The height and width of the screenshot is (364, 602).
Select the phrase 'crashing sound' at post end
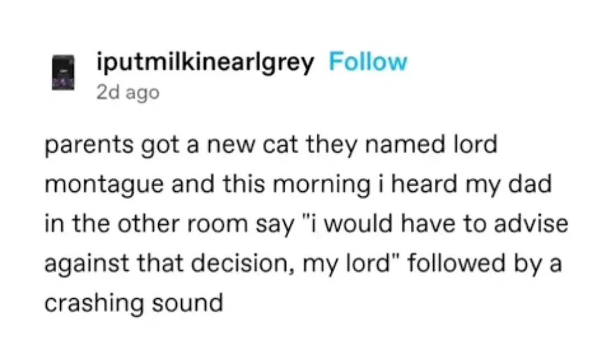pyautogui.click(x=134, y=303)
